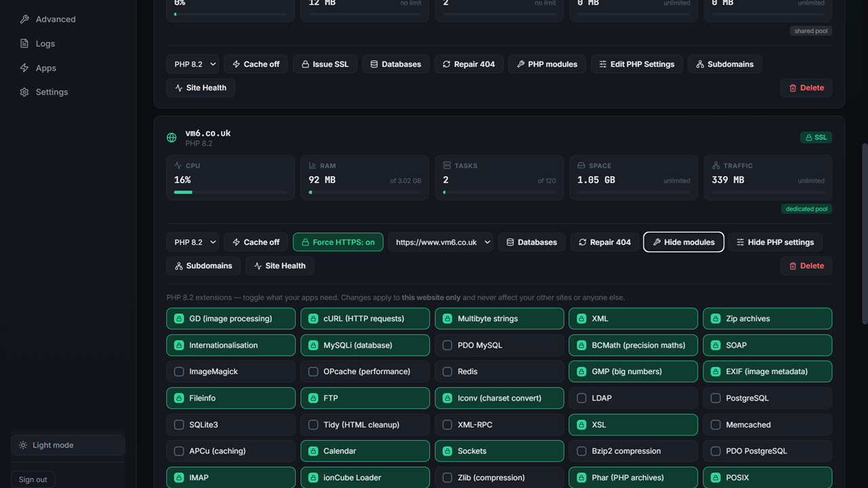The height and width of the screenshot is (488, 868).
Task: Click the trash icon on vm6.co.uk Delete
Action: point(793,266)
